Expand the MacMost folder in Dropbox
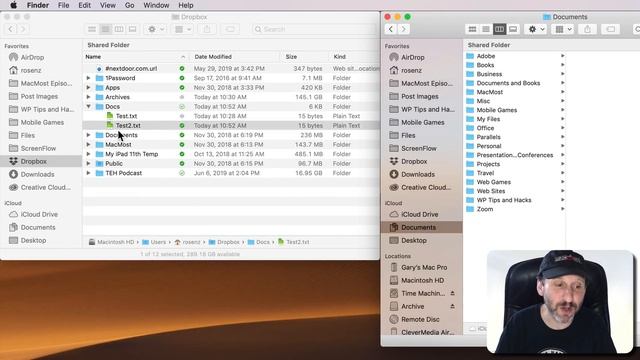The image size is (640, 360). coord(88,144)
